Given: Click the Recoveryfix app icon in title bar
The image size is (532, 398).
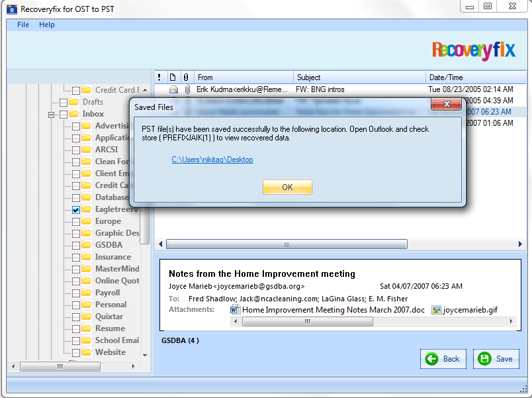Looking at the screenshot, I should tap(12, 9).
